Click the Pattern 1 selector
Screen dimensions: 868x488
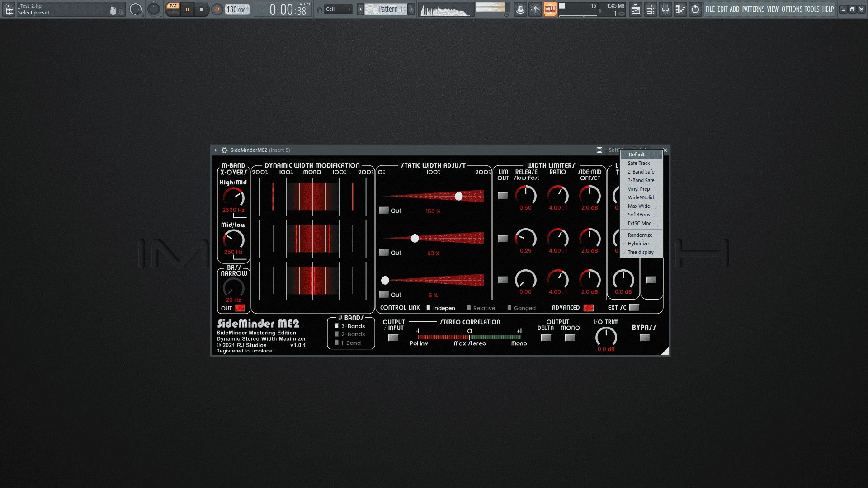click(x=386, y=9)
